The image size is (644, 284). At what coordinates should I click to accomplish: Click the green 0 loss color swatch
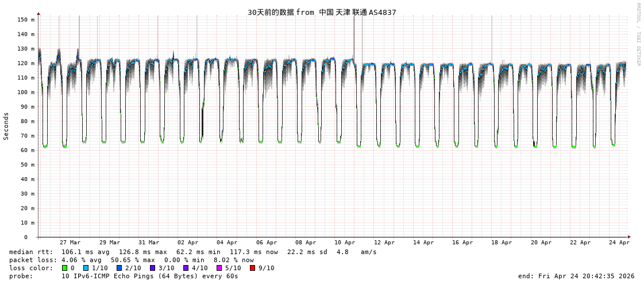pos(65,268)
